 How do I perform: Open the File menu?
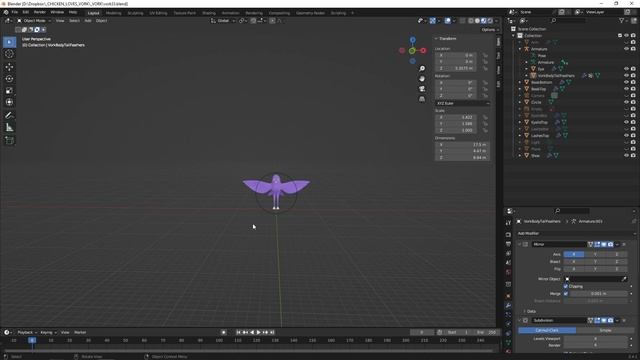pyautogui.click(x=15, y=12)
